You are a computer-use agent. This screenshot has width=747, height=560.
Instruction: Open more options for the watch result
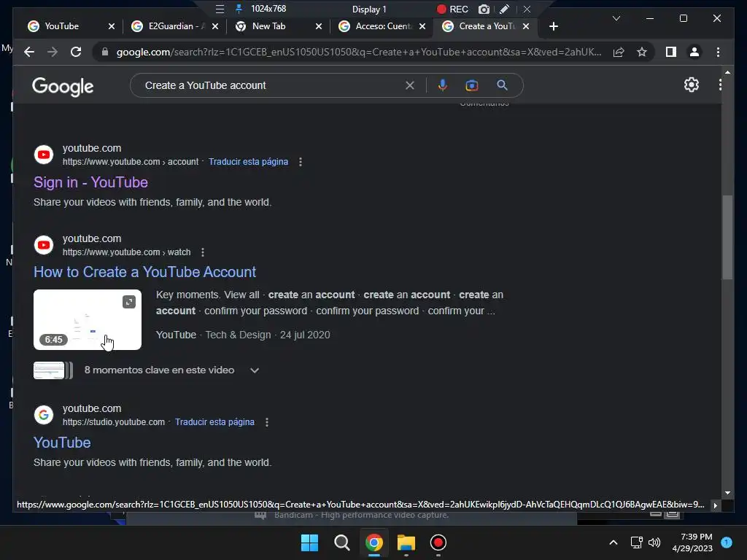(203, 252)
